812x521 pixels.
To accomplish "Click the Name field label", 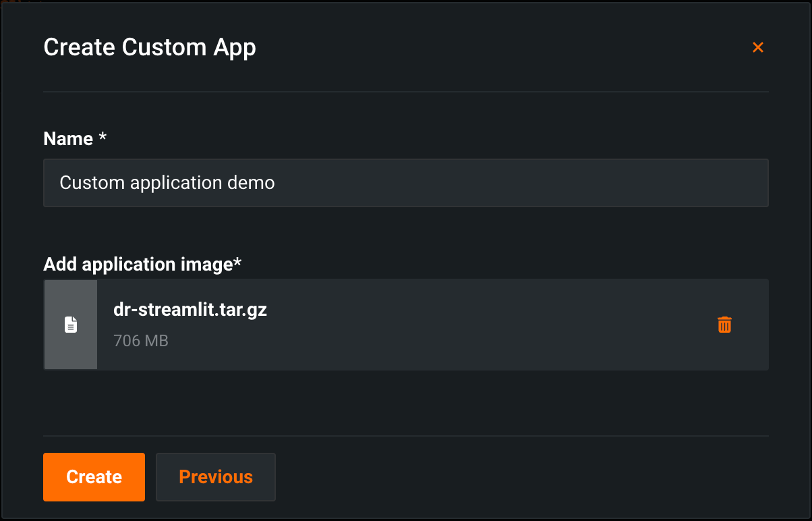I will [x=68, y=139].
